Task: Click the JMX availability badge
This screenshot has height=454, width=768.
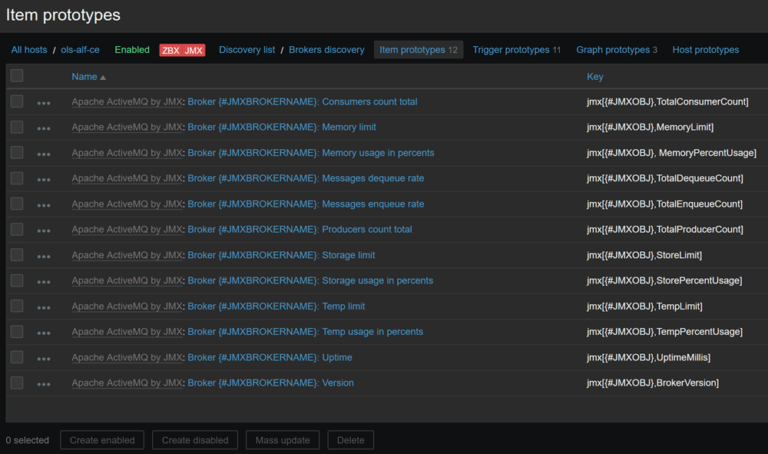Action: pos(194,50)
